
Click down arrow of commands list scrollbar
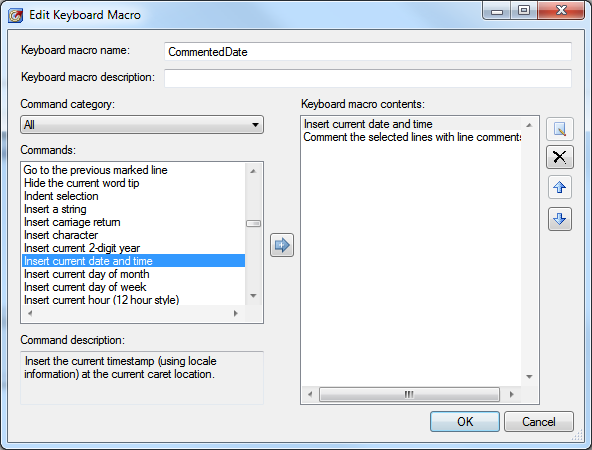click(x=253, y=296)
